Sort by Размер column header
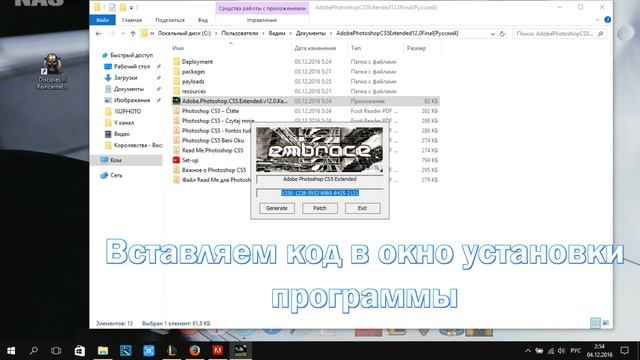This screenshot has width=640, height=360. pyautogui.click(x=416, y=48)
